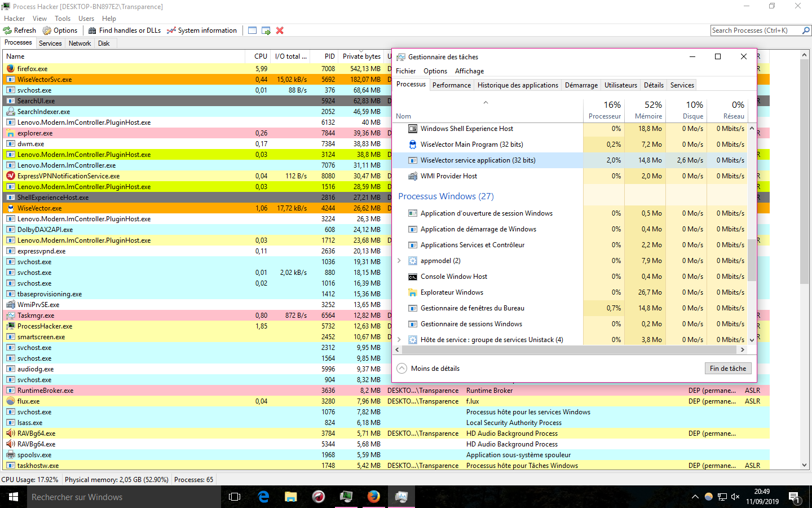Viewport: 812px width, 508px height.
Task: Open Firefox from the Windows taskbar
Action: click(373, 497)
